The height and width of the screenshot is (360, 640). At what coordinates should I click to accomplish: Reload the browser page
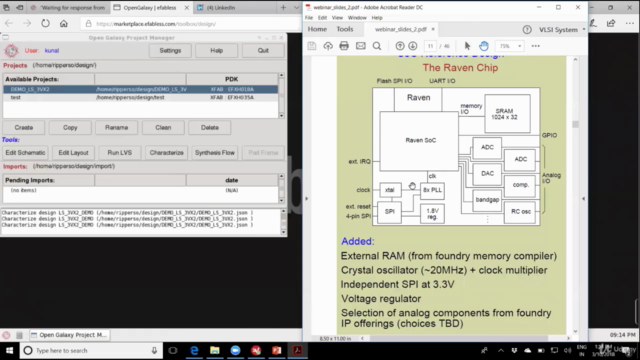(45, 24)
